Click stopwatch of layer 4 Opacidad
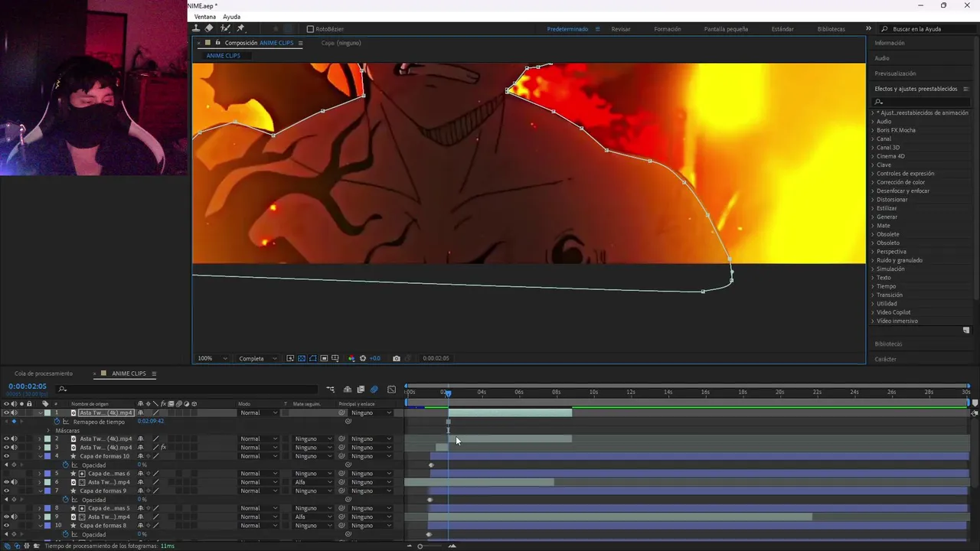 [66, 465]
